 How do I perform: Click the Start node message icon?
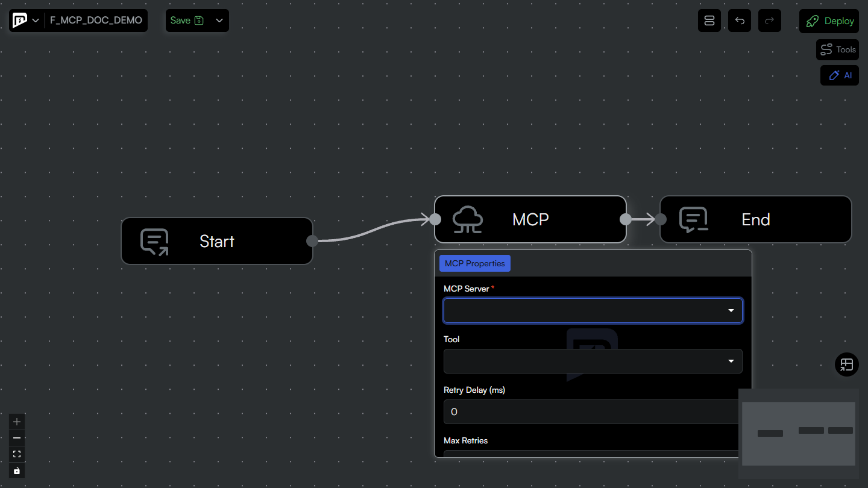click(x=154, y=242)
